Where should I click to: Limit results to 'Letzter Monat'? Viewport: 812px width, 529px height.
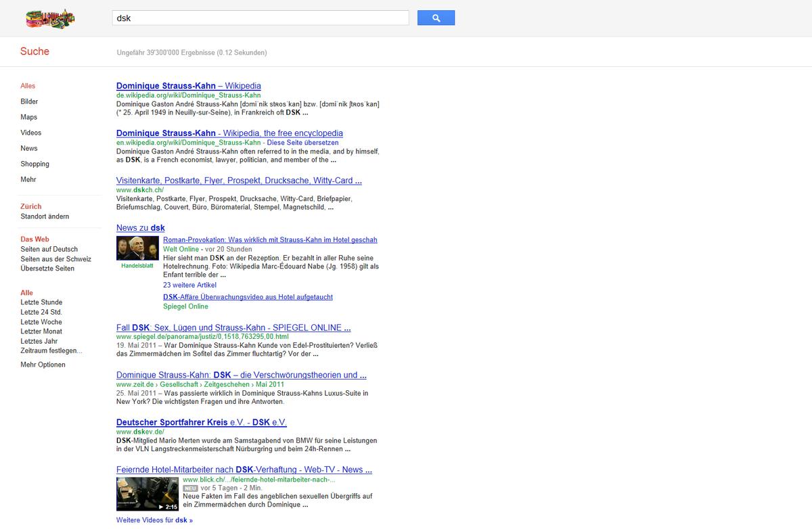41,331
